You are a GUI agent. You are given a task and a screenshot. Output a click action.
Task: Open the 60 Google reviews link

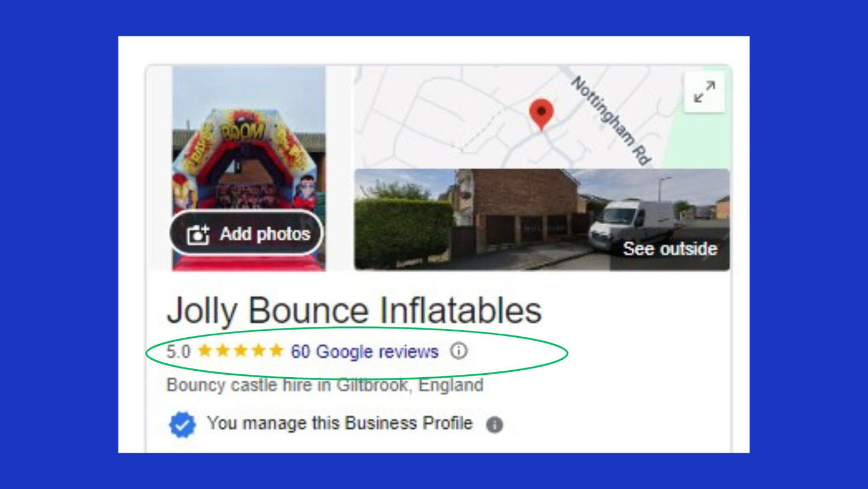pyautogui.click(x=364, y=352)
